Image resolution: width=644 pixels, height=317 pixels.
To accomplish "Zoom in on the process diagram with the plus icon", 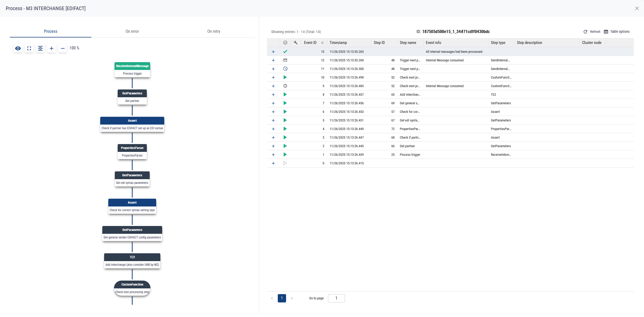I will pyautogui.click(x=51, y=48).
